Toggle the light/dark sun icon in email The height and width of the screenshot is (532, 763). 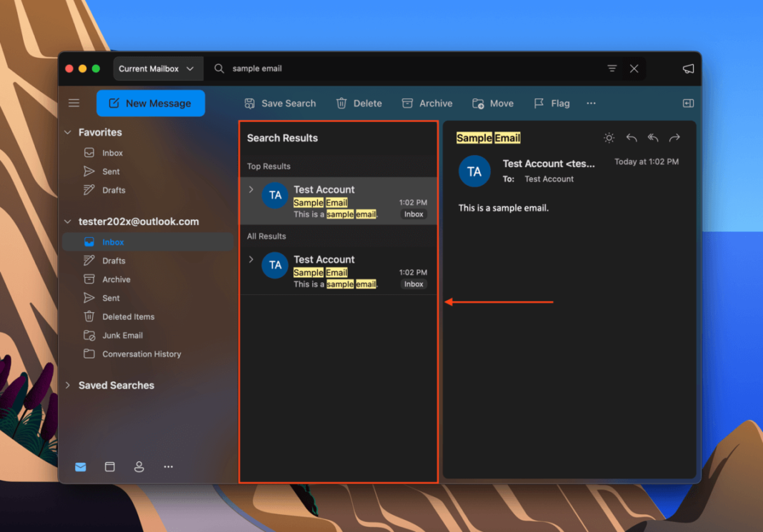tap(609, 138)
